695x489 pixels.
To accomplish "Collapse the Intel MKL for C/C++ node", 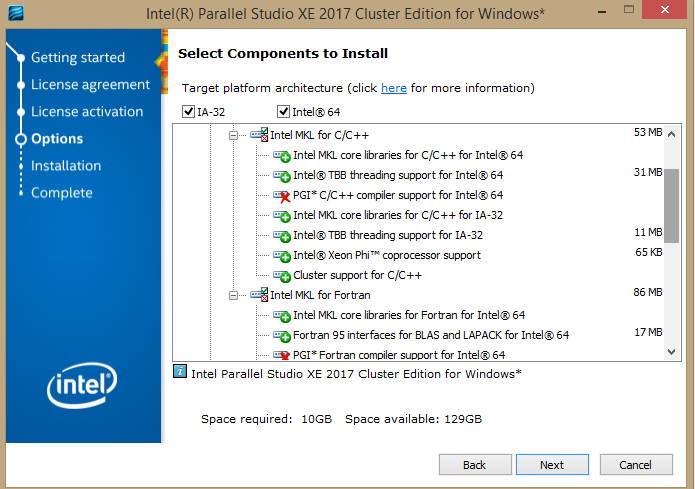I will click(233, 135).
